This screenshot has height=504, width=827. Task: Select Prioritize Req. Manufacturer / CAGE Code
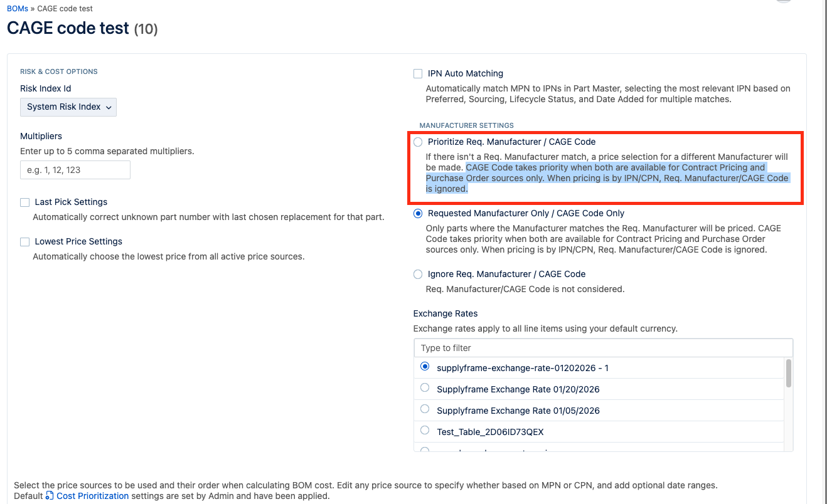point(418,142)
